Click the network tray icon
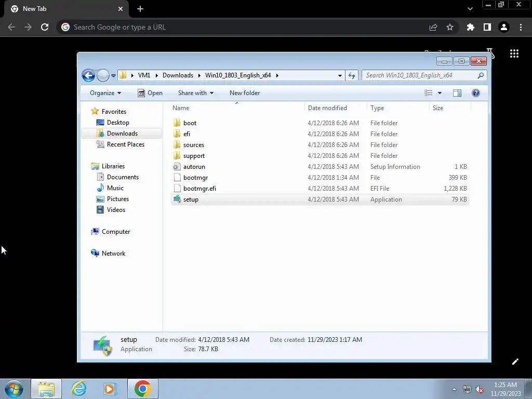The image size is (532, 399). pos(467,390)
